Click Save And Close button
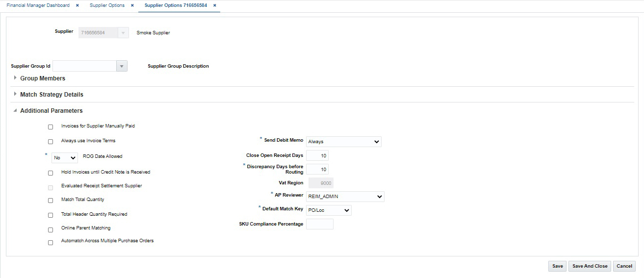The image size is (644, 278). tap(590, 266)
